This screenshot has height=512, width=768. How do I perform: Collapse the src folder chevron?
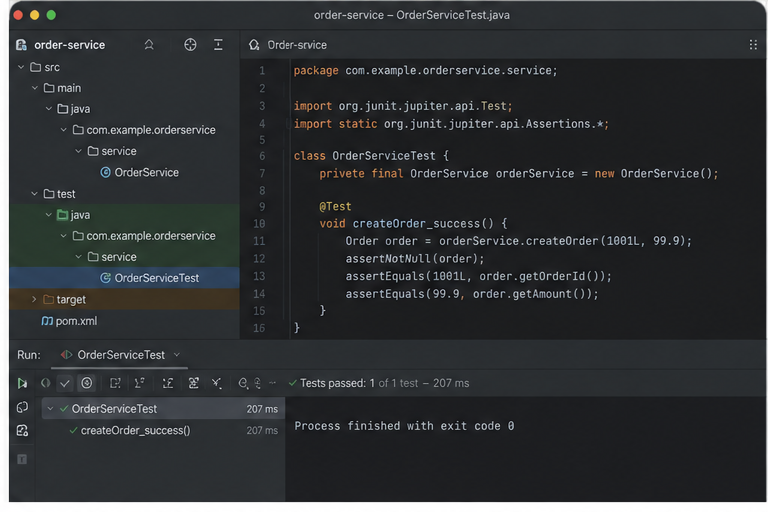[21, 67]
